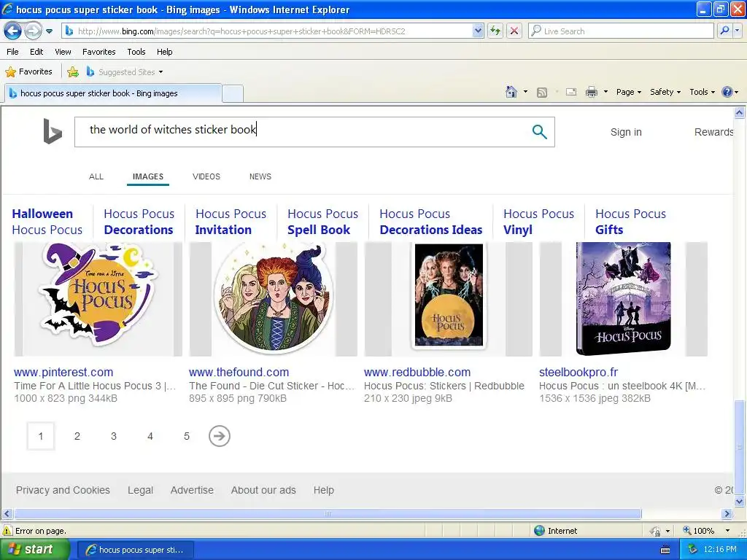
Task: Expand the 100% zoom level dropdown
Action: tap(727, 531)
